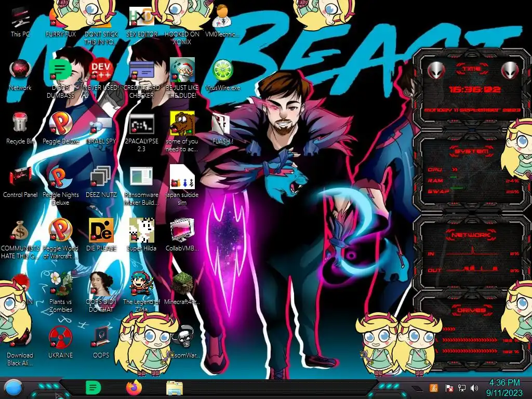Click the Start orb on the taskbar
This screenshot has height=399, width=532.
(14, 388)
